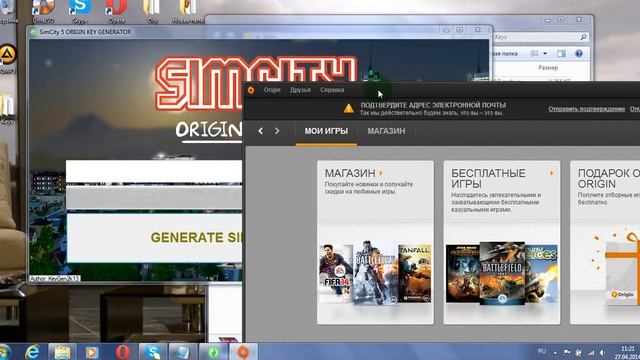640x360 pixels.
Task: Open the Origin taskbar icon
Action: [x=243, y=352]
